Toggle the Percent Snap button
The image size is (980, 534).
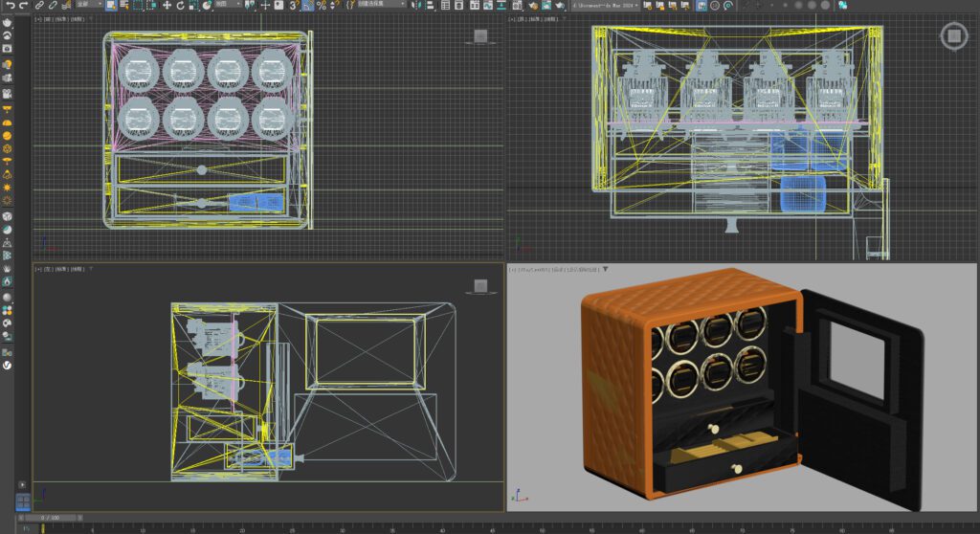[x=321, y=6]
